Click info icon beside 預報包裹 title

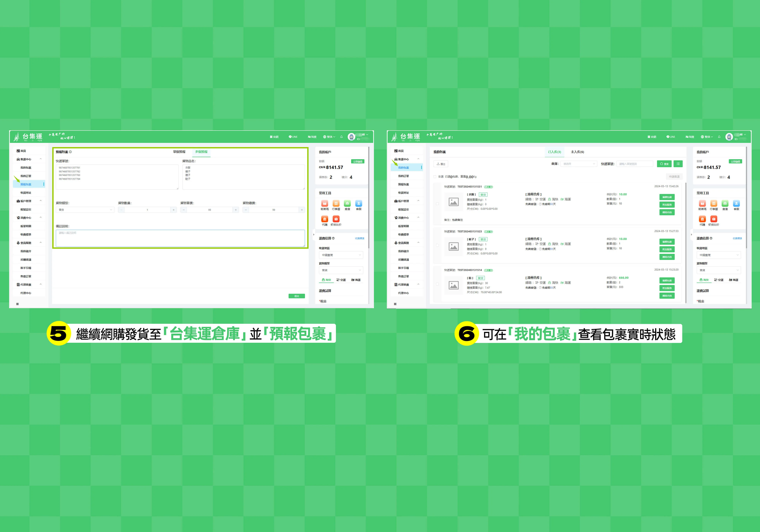[70, 152]
